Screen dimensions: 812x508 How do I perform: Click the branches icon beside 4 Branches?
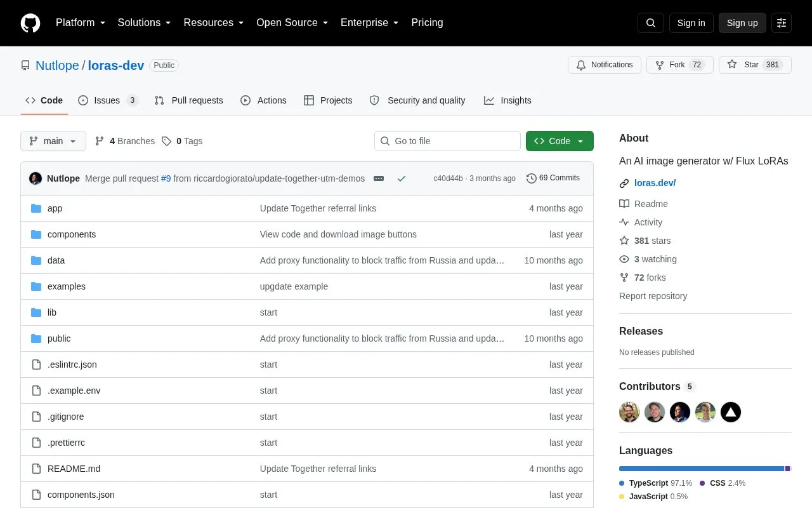pos(100,141)
